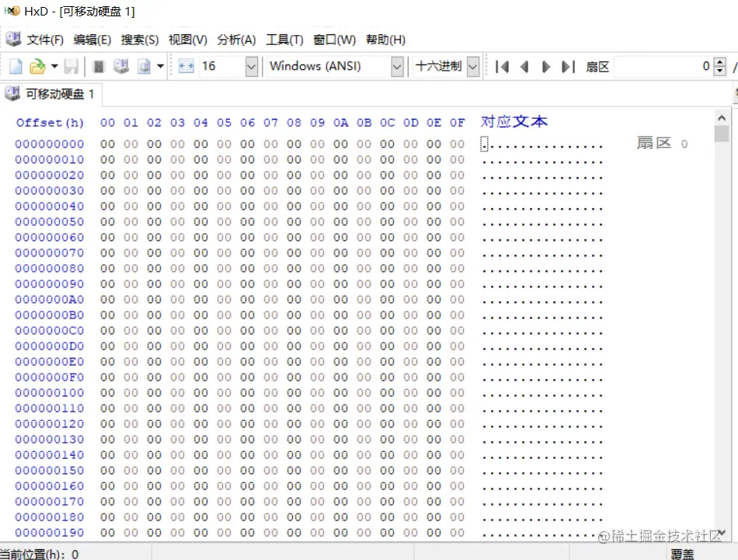
Task: Increase the sector number with the up stepper
Action: point(719,61)
